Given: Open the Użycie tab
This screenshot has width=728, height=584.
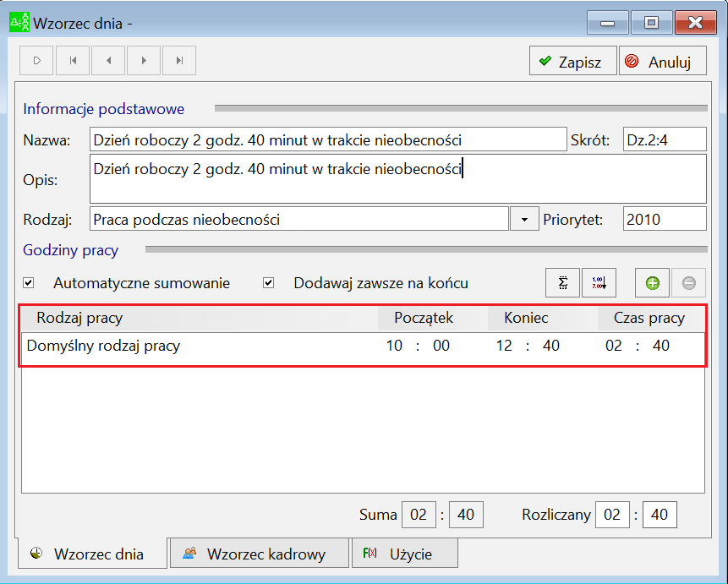Looking at the screenshot, I should tap(405, 554).
